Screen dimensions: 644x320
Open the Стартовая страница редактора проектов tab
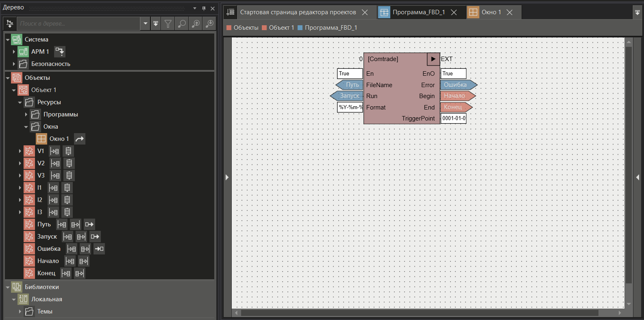click(298, 12)
